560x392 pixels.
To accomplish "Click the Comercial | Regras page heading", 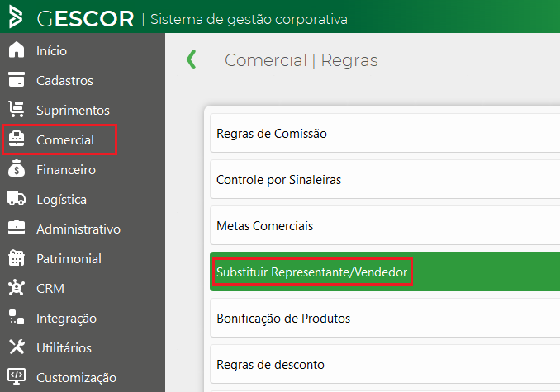I will coord(301,60).
